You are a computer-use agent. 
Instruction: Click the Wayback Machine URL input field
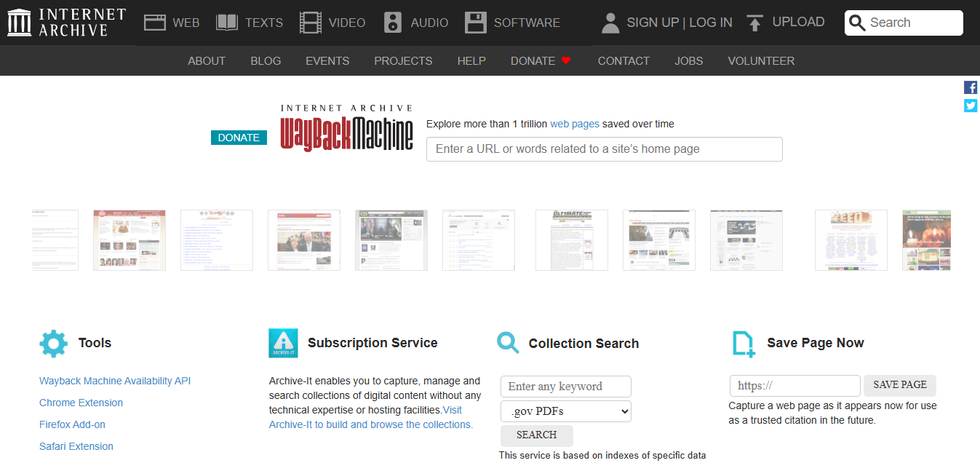[604, 149]
